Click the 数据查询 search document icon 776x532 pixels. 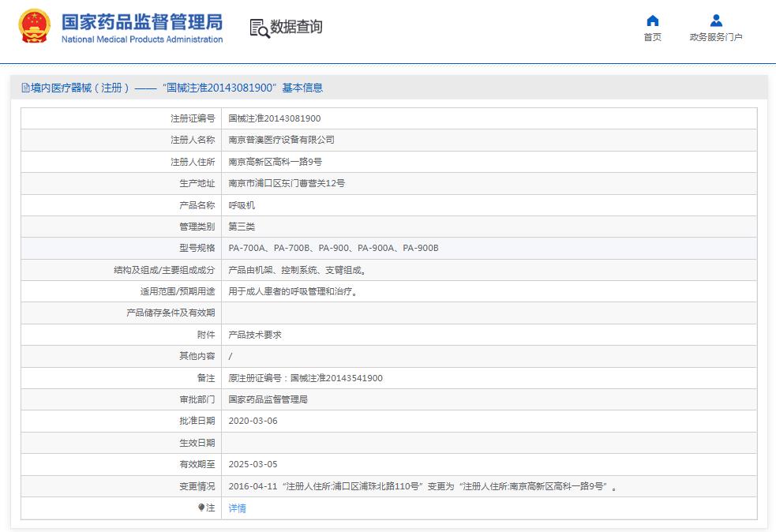tap(259, 28)
